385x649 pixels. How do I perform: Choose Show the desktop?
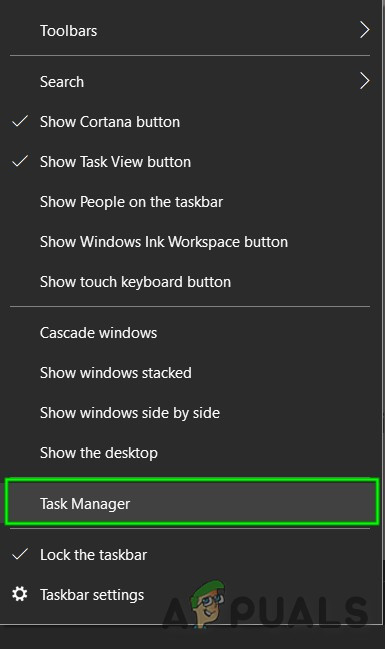pos(190,453)
